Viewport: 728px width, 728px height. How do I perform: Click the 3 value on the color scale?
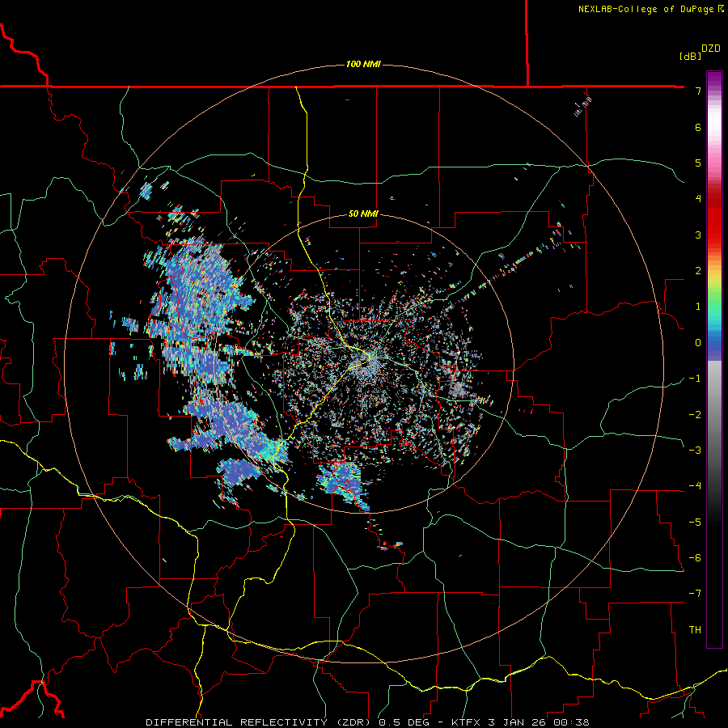pyautogui.click(x=698, y=235)
